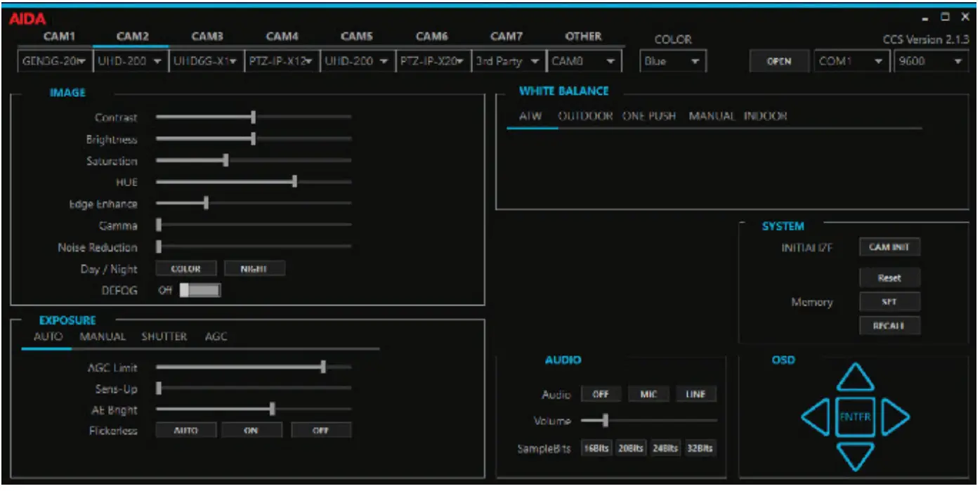This screenshot has height=491, width=980.
Task: Click RECALL to restore memory
Action: [x=889, y=325]
